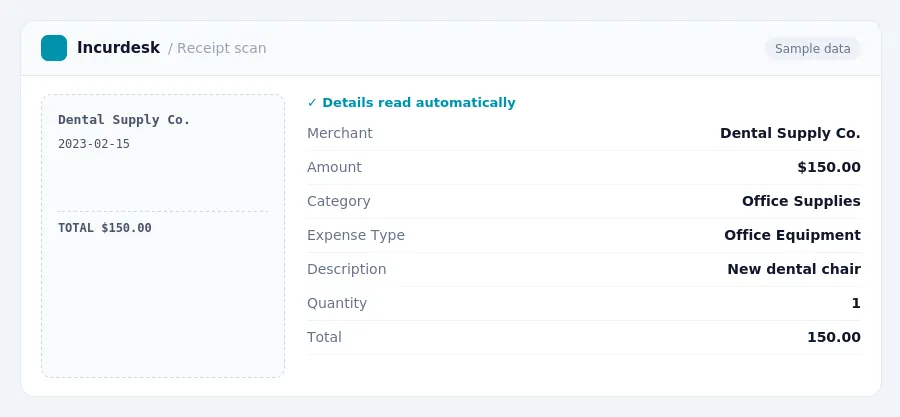Screen dimensions: 900x417
Task: Click the Category field label
Action: coord(339,201)
